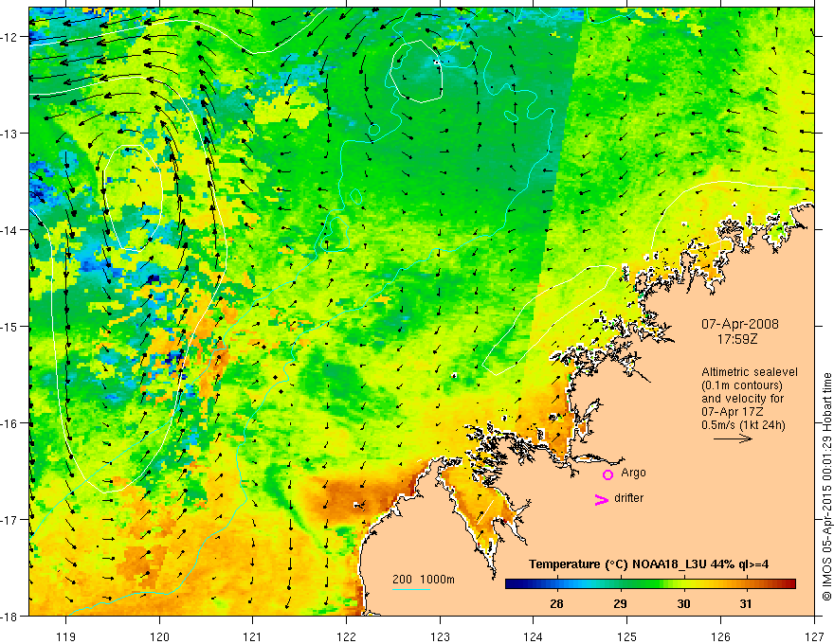Click the '17:59Z' time label

737,339
